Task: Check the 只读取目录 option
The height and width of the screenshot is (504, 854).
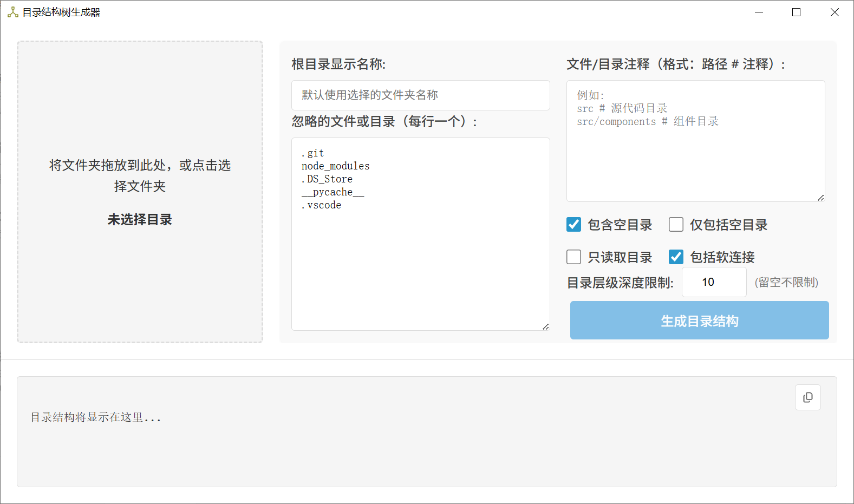Action: 573,257
